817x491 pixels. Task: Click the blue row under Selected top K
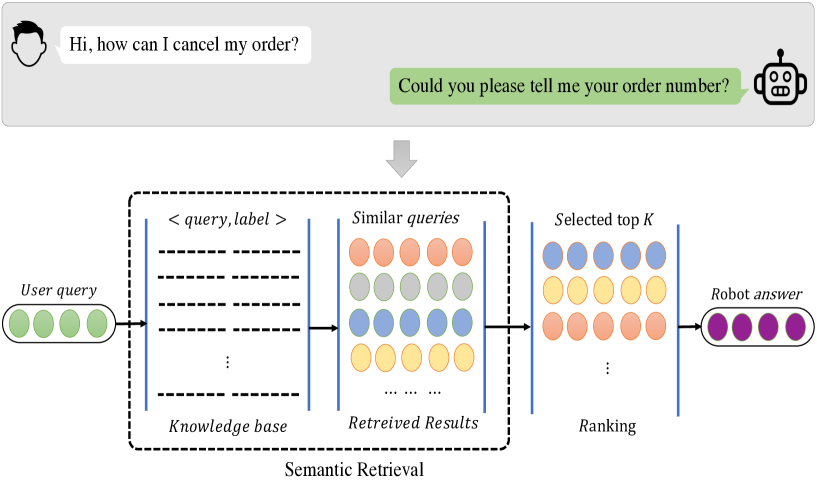click(603, 256)
